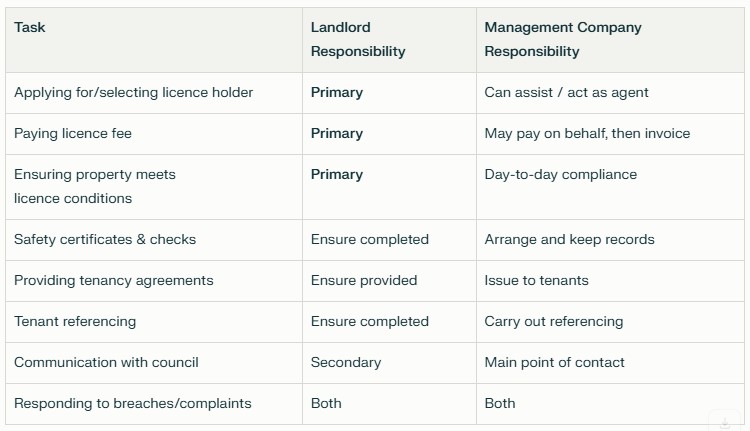This screenshot has width=750, height=431.
Task: Click the 'Responding to breaches/complaints' cell
Action: (x=133, y=403)
